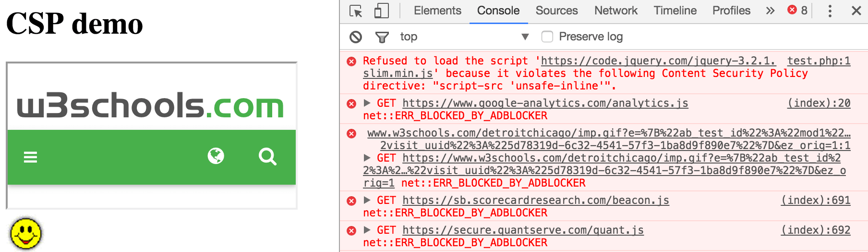
Task: Expand the quantserve quant.js GET error
Action: click(367, 230)
